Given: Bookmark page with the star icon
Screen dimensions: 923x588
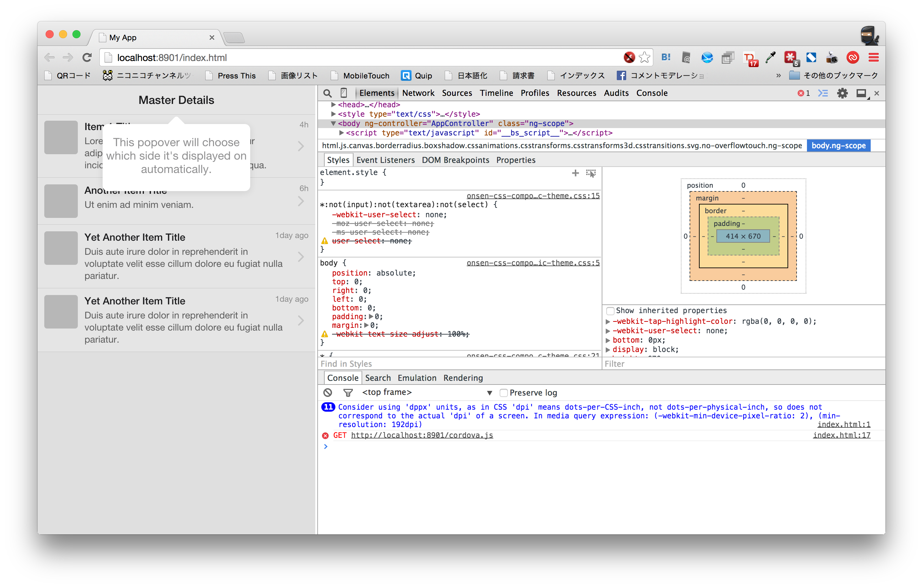Looking at the screenshot, I should pos(645,57).
